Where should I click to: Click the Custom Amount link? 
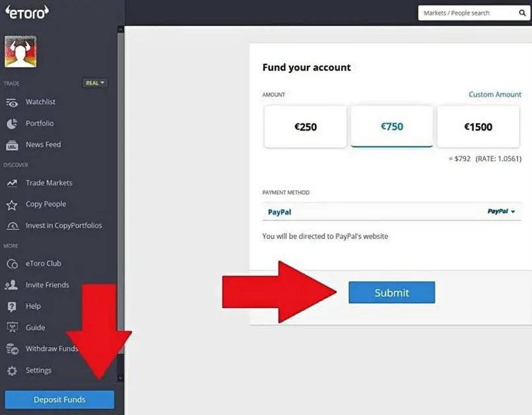pyautogui.click(x=494, y=94)
